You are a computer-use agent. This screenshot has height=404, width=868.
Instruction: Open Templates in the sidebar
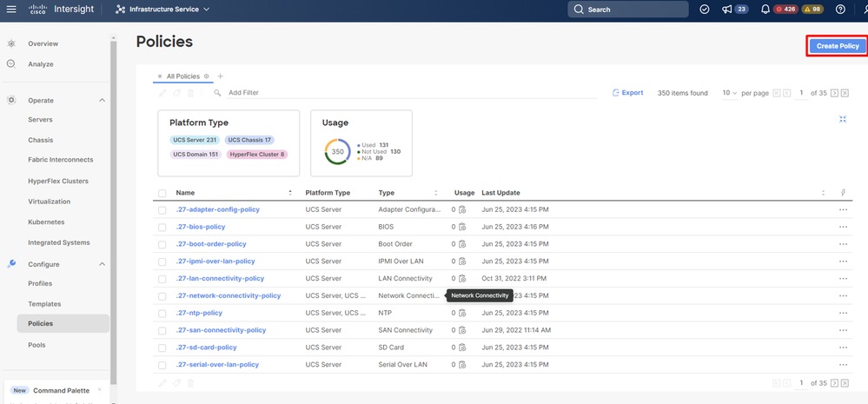(x=44, y=304)
